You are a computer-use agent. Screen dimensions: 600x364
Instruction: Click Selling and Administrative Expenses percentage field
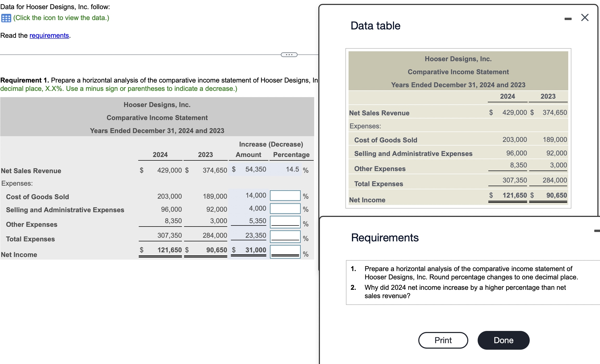click(x=285, y=209)
